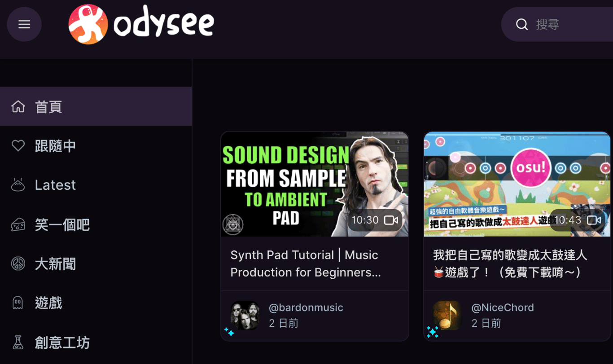Toggle the hamburger sidebar menu button
Viewport: 613px width, 364px height.
pyautogui.click(x=24, y=24)
